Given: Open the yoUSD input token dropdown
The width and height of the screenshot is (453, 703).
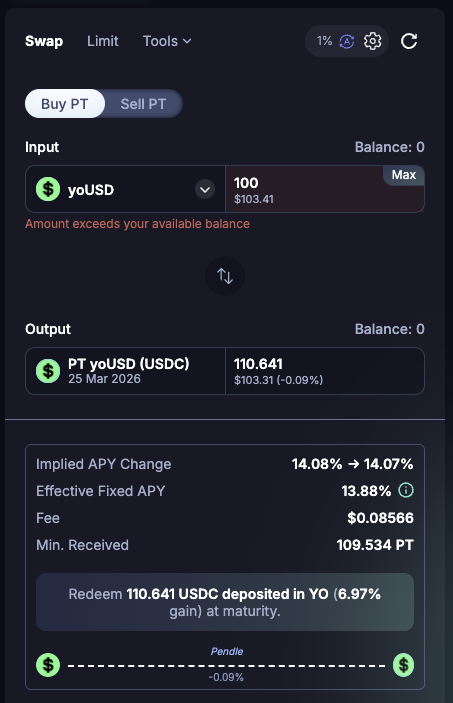Looking at the screenshot, I should [x=126, y=189].
